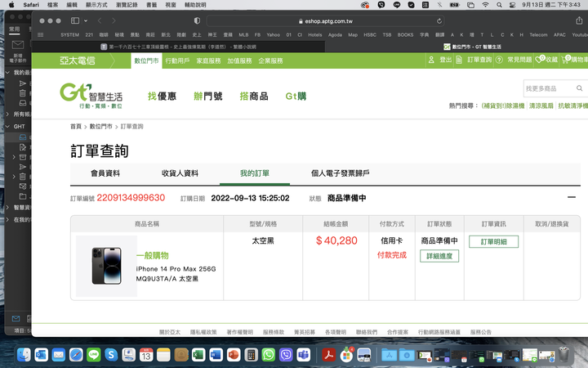Screen dimensions: 588x368
Task: Open the SYSTEM bookmark in favorites bar
Action: click(69, 34)
